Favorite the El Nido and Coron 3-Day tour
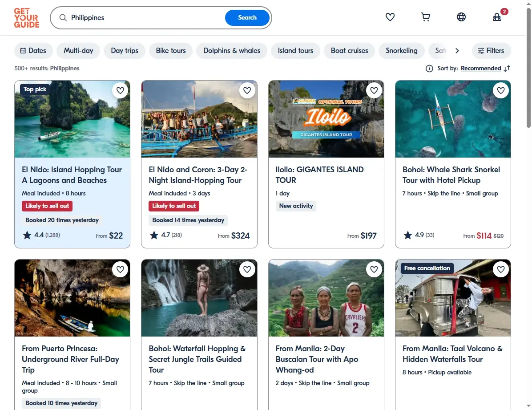Viewport: 532px width, 410px height. point(247,90)
